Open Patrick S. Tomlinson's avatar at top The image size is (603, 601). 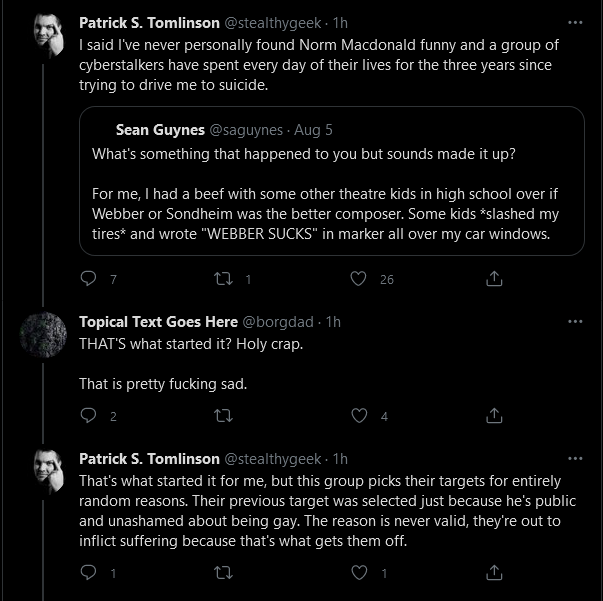pos(49,35)
